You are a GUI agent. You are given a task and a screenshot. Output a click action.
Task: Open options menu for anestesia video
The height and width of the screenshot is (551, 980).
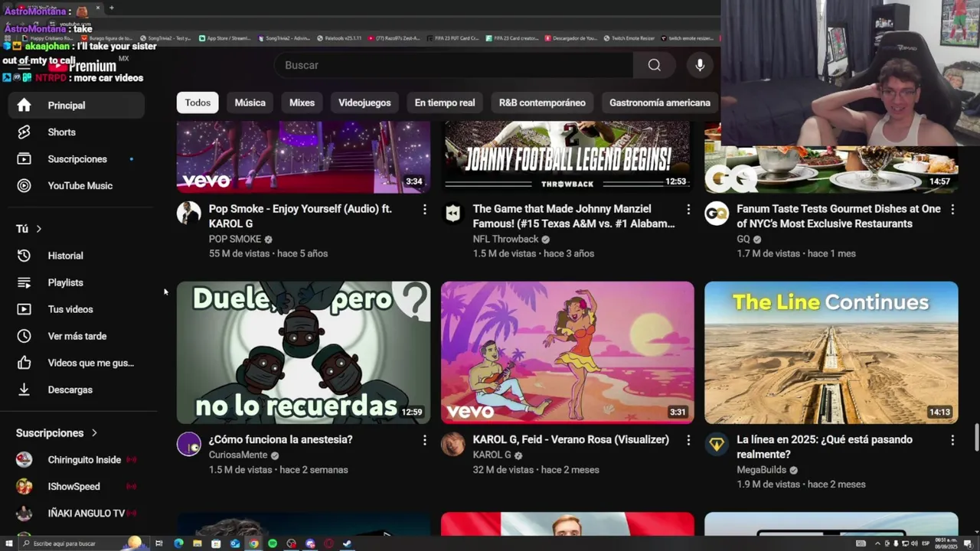pos(424,440)
